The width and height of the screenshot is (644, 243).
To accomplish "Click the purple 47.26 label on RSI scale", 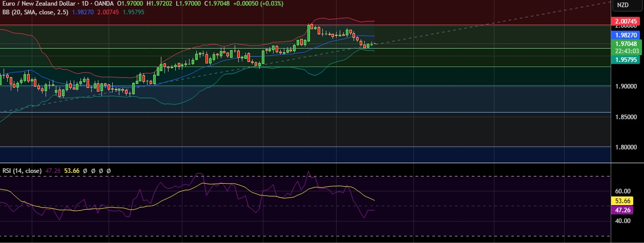I will pyautogui.click(x=623, y=210).
